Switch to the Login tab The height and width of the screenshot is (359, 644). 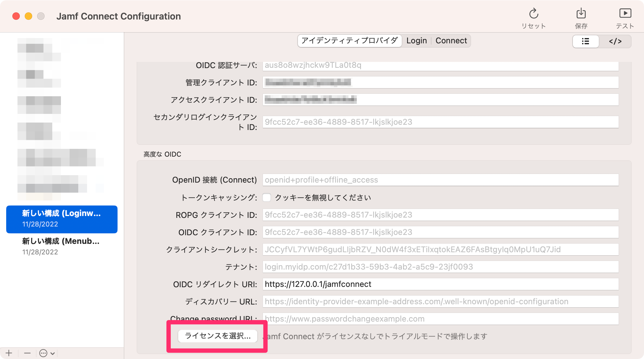[x=416, y=41]
